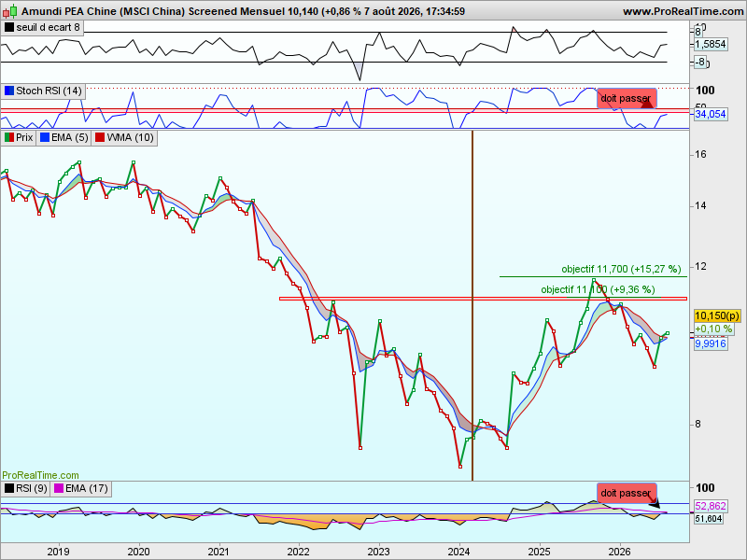
Task: Open the RSI (9) indicator label
Action: (x=32, y=488)
